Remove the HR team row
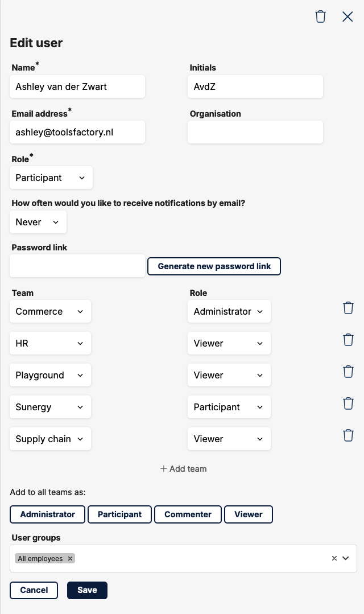 348,340
